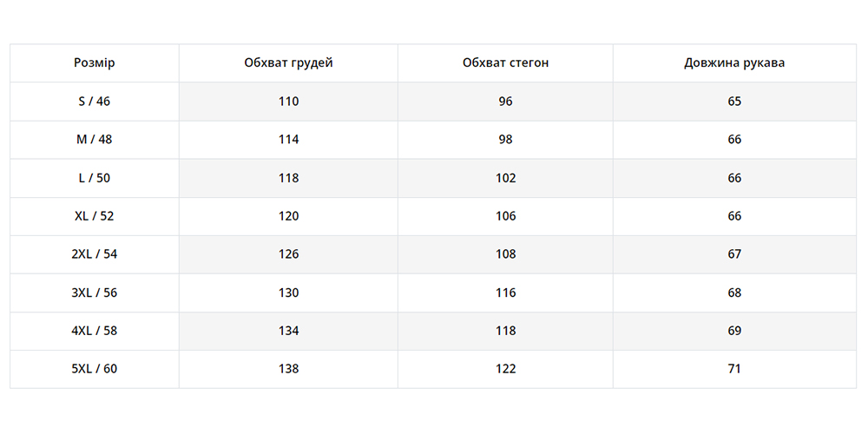Image resolution: width=868 pixels, height=434 pixels.
Task: Click the Обхват грудей column header
Action: (x=288, y=63)
